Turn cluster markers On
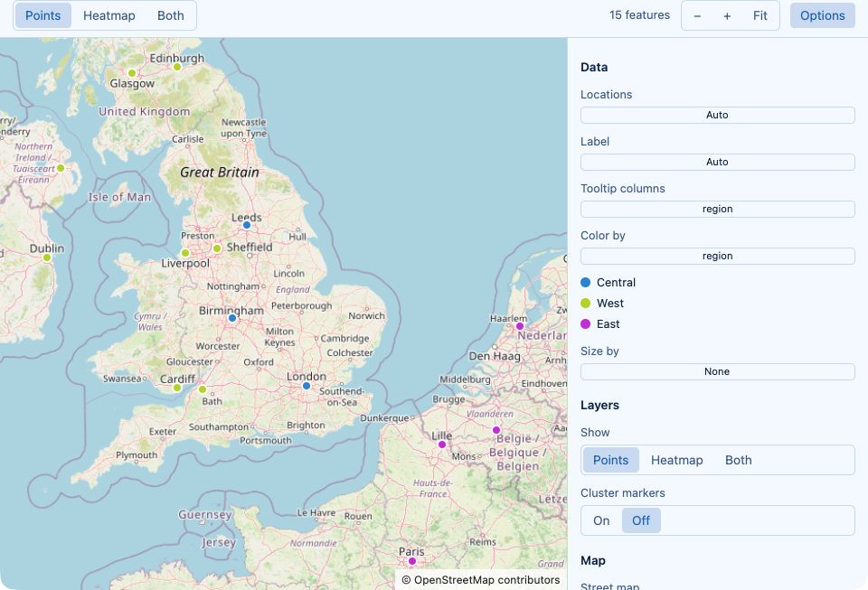This screenshot has height=590, width=868. (601, 521)
